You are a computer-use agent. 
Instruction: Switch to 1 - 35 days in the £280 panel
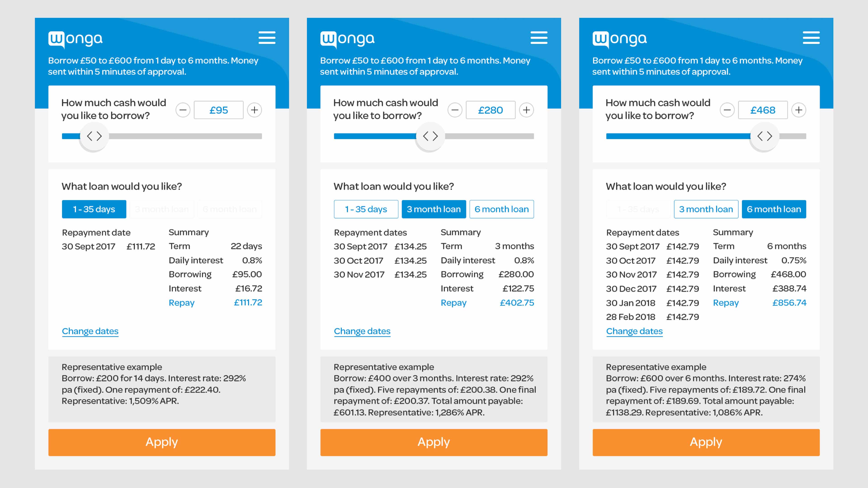(366, 209)
